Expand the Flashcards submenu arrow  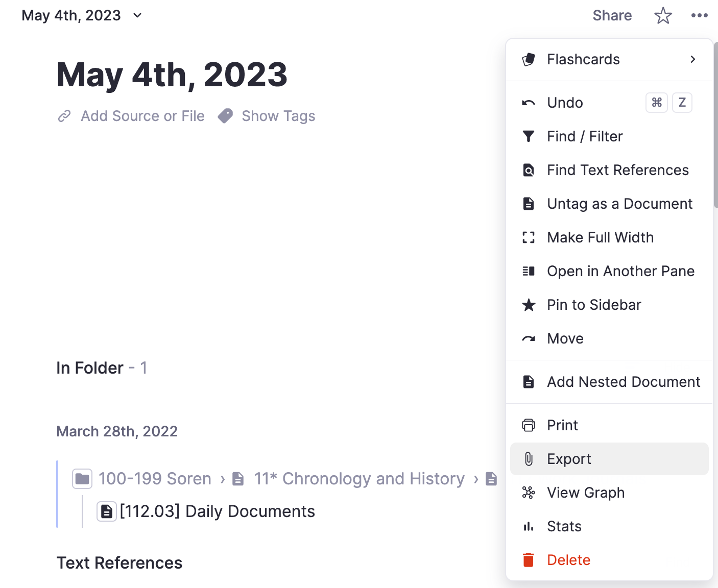point(692,60)
